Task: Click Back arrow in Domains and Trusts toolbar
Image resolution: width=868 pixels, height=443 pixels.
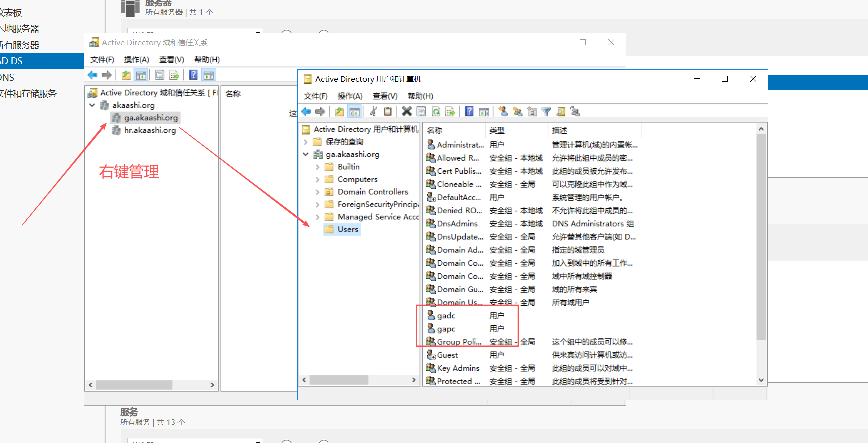Action: pyautogui.click(x=92, y=75)
